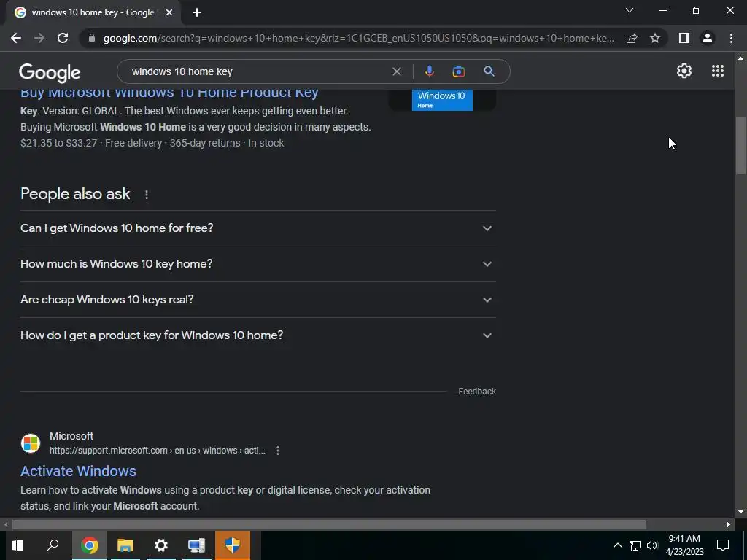The height and width of the screenshot is (560, 747).
Task: Submit search with the magnifier icon
Action: pos(489,71)
